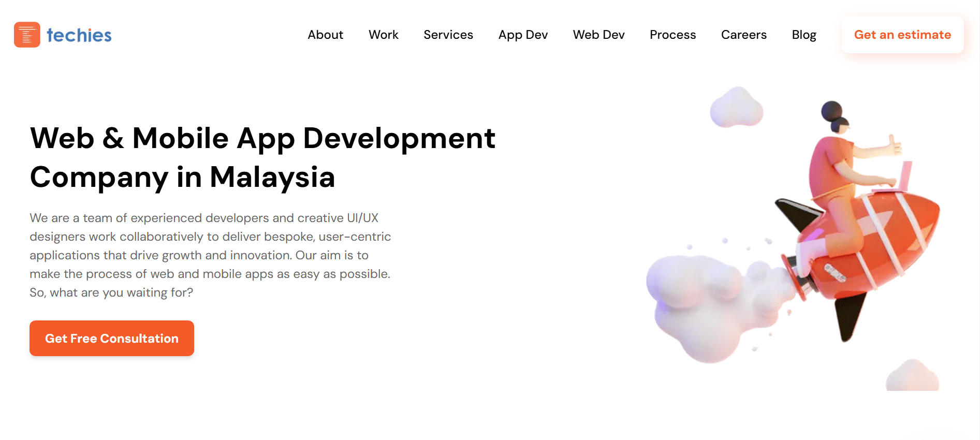Click the blue techies wordmark text
The height and width of the screenshot is (440, 980).
tap(79, 35)
